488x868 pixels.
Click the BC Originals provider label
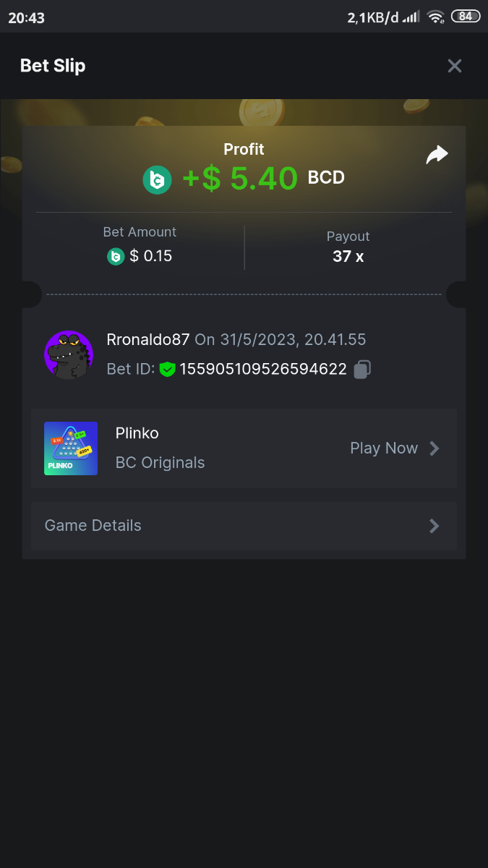tap(160, 463)
